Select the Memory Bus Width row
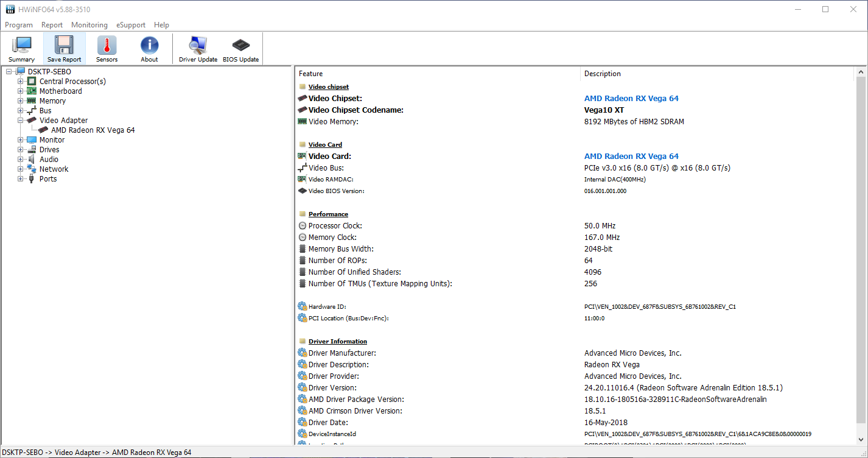Image resolution: width=868 pixels, height=458 pixels. [x=575, y=249]
